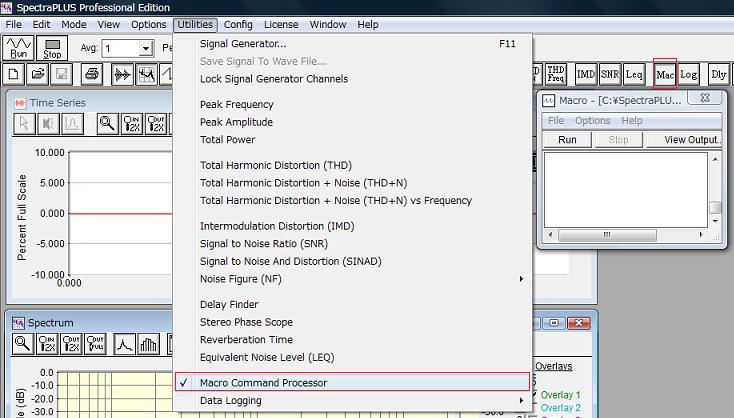This screenshot has width=734, height=418.
Task: Toggle the checked Macro Command Processor item
Action: 352,382
